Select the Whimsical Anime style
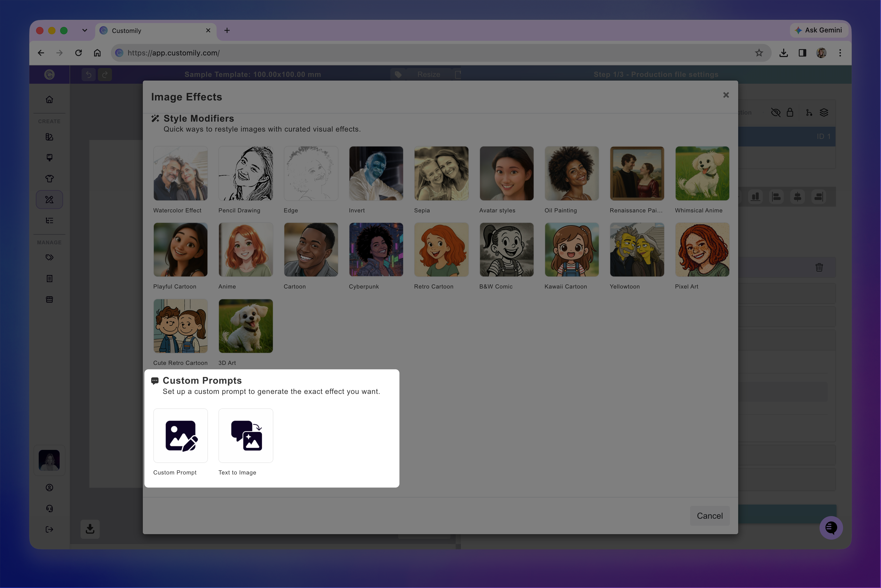Screen dimensions: 881x588 tap(703, 173)
